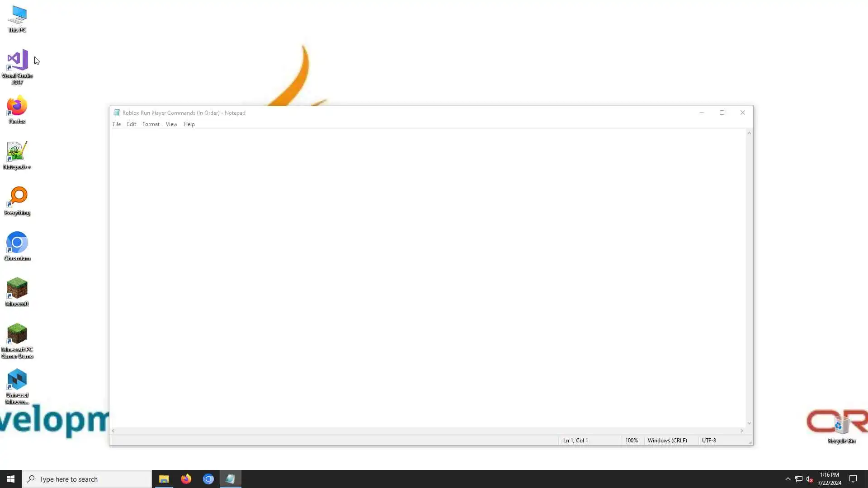Viewport: 868px width, 488px height.
Task: Expand hidden system tray icons chevron
Action: click(788, 479)
